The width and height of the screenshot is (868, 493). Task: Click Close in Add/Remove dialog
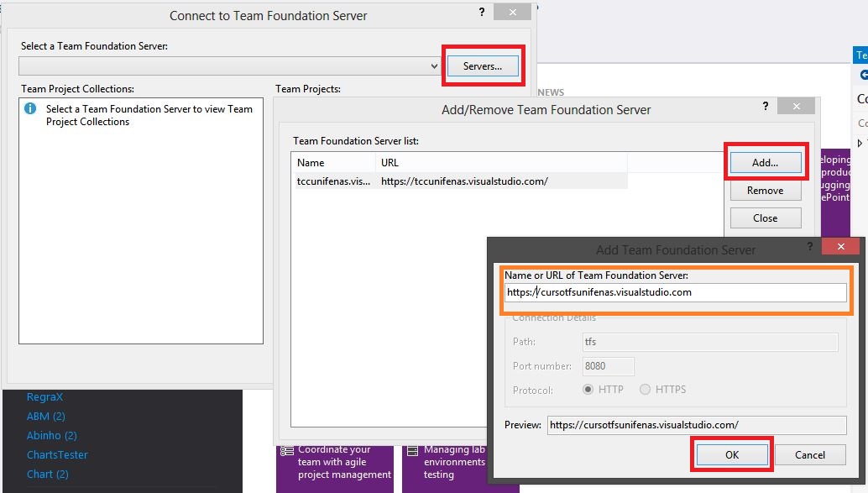click(765, 218)
